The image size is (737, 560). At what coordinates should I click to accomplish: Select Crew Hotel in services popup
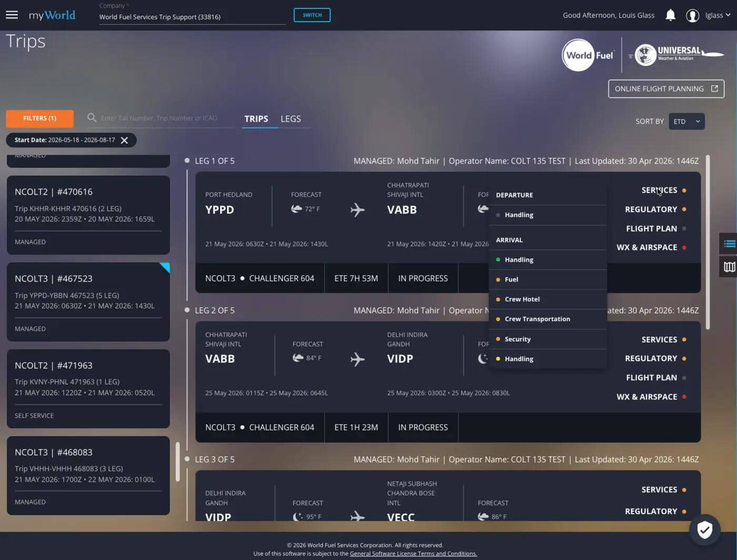(x=547, y=299)
